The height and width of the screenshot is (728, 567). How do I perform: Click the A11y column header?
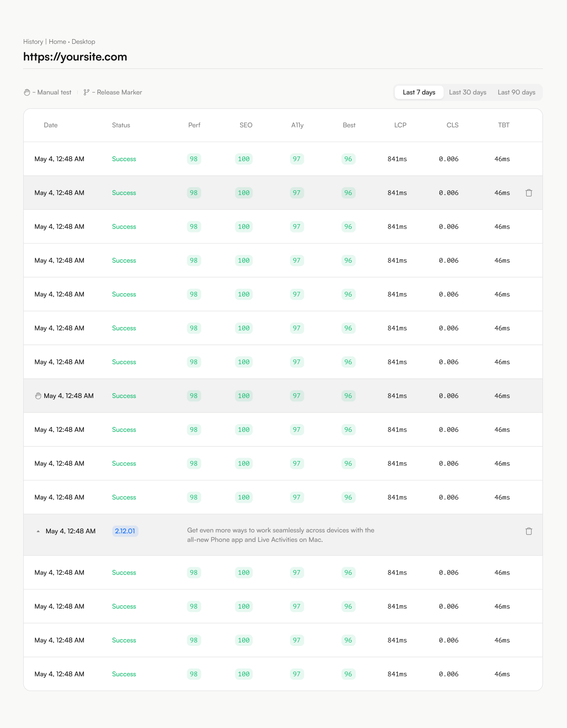coord(297,125)
